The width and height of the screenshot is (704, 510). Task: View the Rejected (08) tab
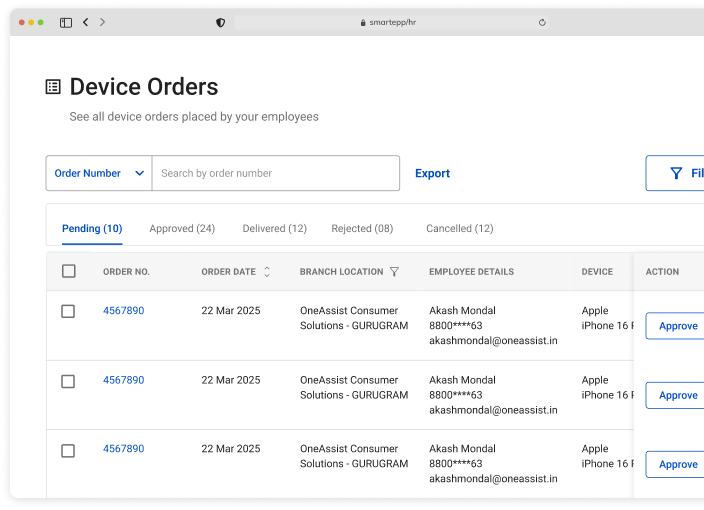[362, 229]
